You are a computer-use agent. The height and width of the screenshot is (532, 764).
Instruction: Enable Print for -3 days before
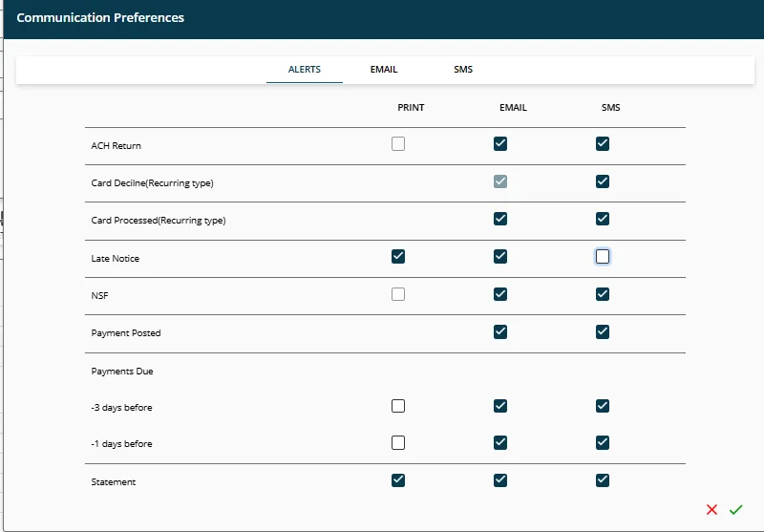pos(398,406)
